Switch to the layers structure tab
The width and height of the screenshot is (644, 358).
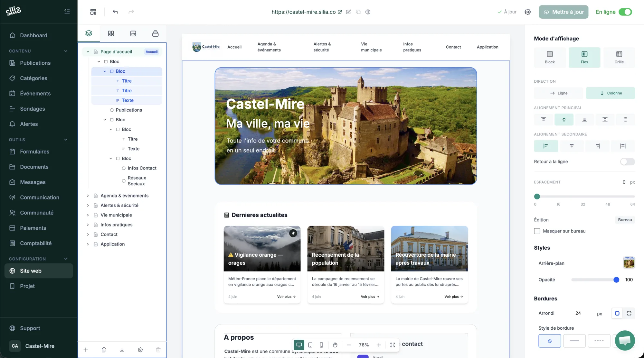click(89, 33)
